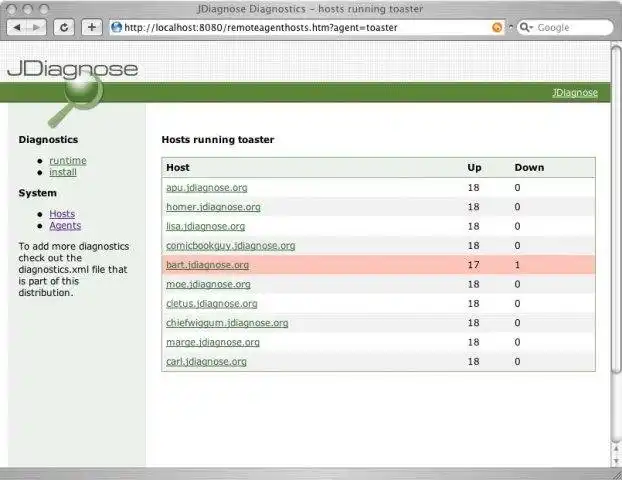
Task: Click the plus add bookmark button
Action: 92,27
